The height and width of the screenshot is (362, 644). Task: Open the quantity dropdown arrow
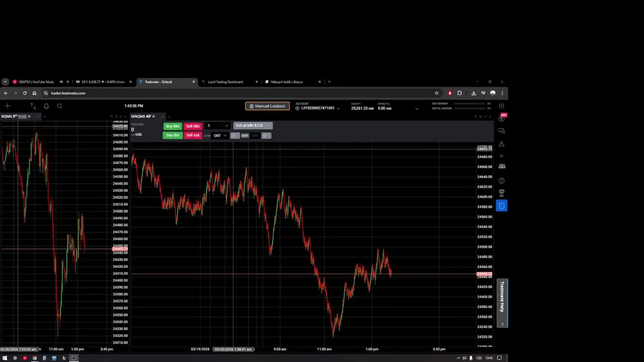click(226, 126)
